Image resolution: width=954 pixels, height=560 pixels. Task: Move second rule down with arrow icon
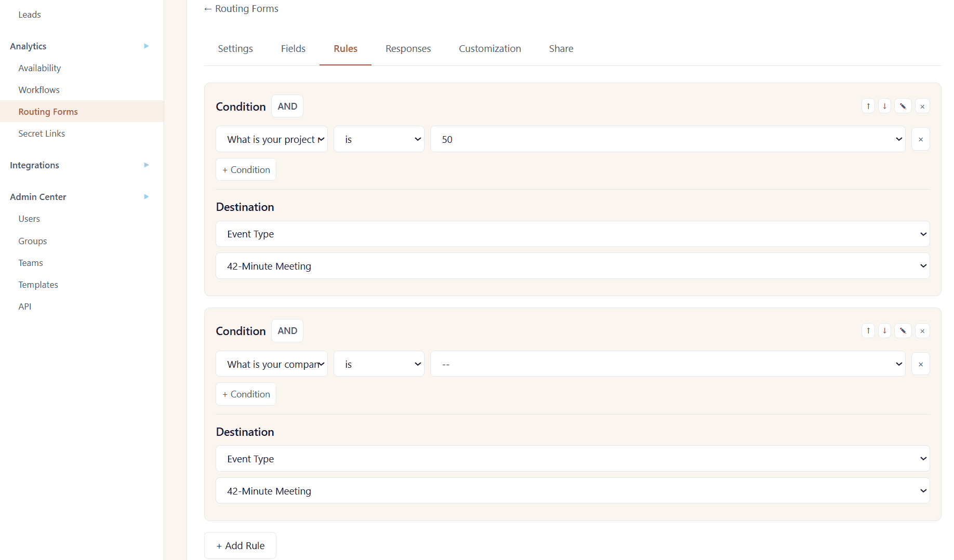(884, 331)
